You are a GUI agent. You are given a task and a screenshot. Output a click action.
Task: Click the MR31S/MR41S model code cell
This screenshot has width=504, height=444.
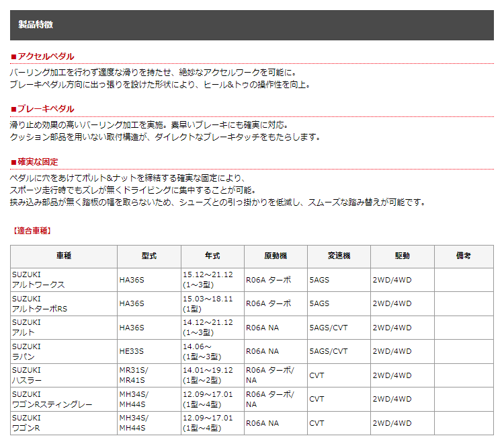149,375
